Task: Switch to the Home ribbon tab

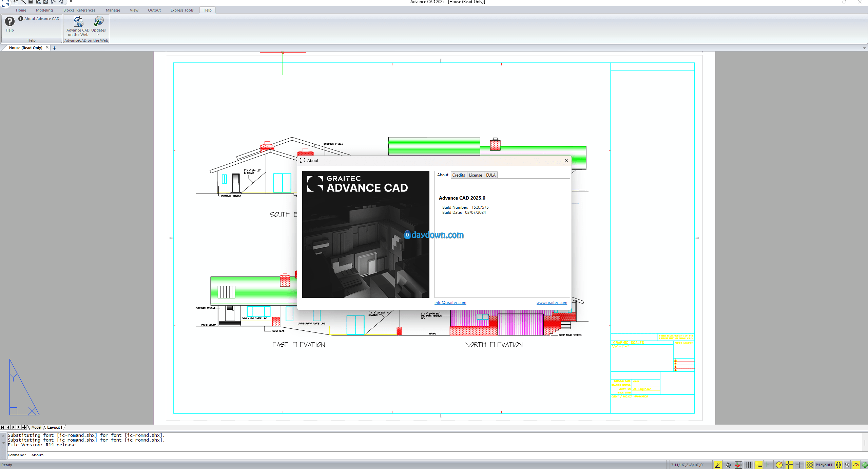Action: point(21,10)
